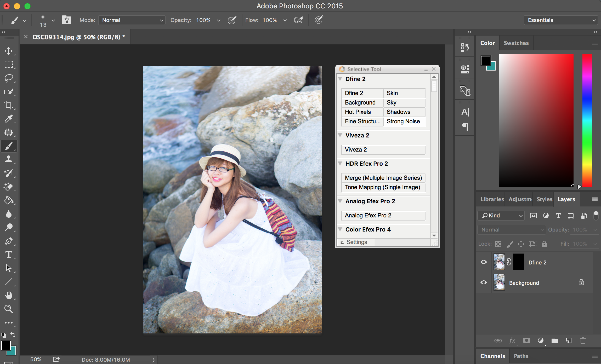
Task: Open the brush Mode dropdown
Action: 132,20
